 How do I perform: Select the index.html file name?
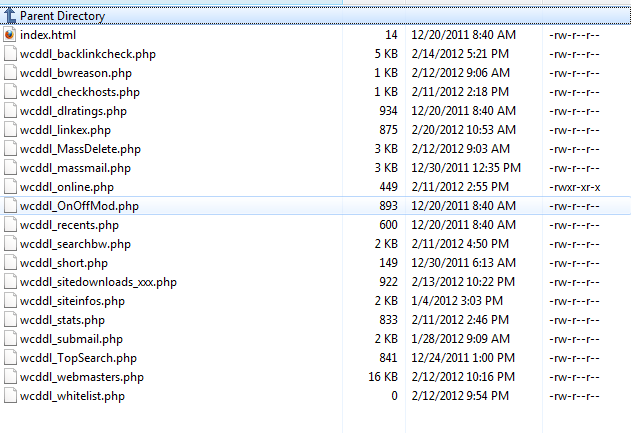tap(48, 35)
